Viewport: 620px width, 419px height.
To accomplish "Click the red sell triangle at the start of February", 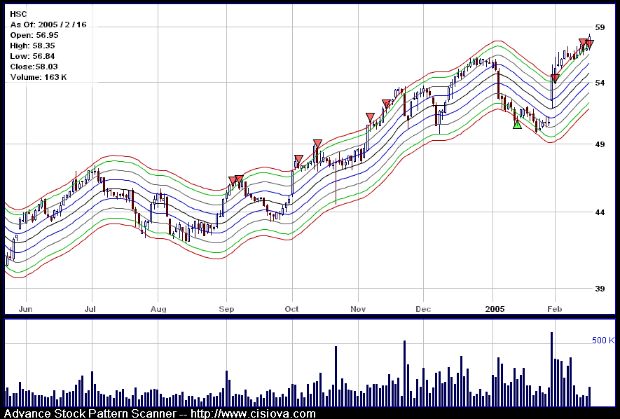I will [x=555, y=78].
